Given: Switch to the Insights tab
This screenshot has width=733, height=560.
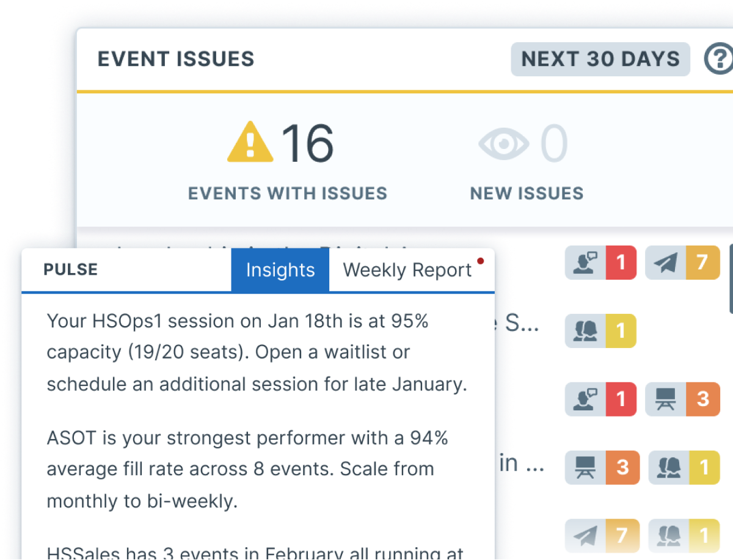Looking at the screenshot, I should [280, 269].
